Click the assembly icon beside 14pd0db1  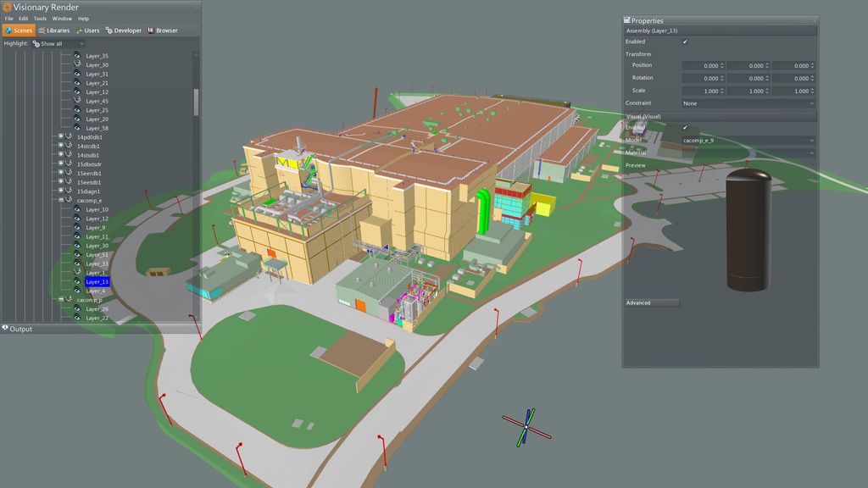click(69, 136)
